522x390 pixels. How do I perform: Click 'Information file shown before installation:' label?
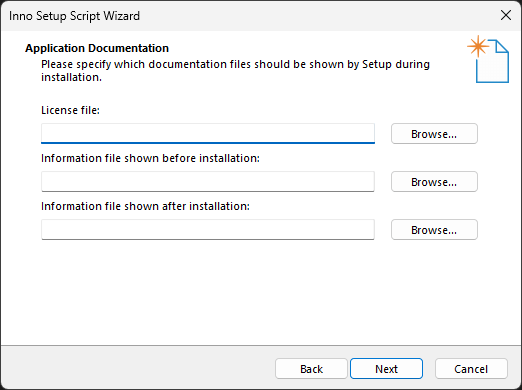pos(150,158)
